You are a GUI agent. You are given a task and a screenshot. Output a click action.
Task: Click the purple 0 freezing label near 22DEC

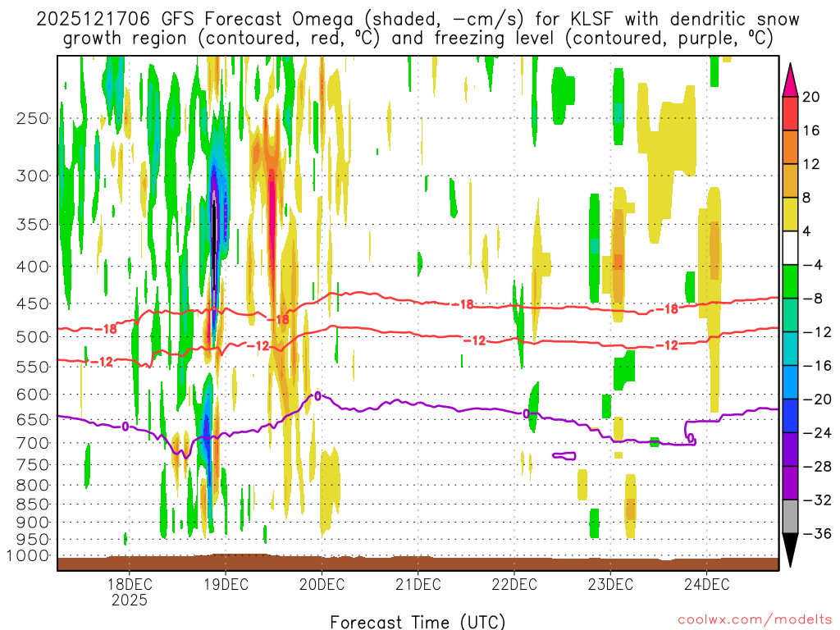click(526, 413)
